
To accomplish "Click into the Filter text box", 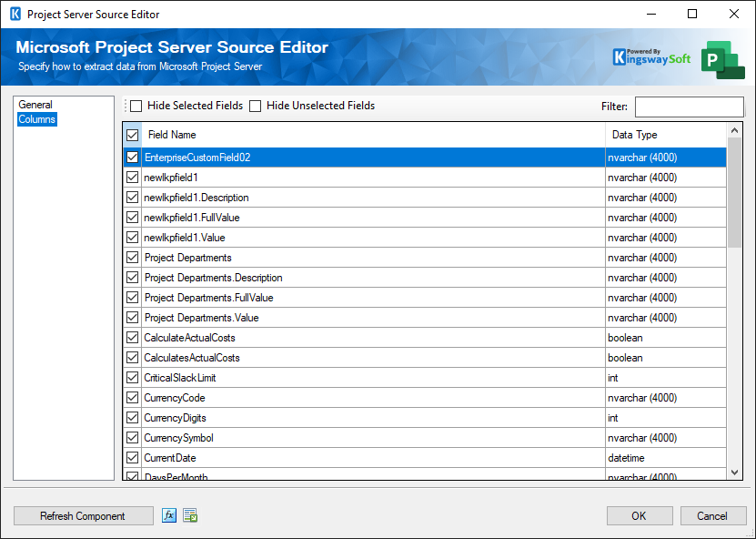I will pos(689,107).
